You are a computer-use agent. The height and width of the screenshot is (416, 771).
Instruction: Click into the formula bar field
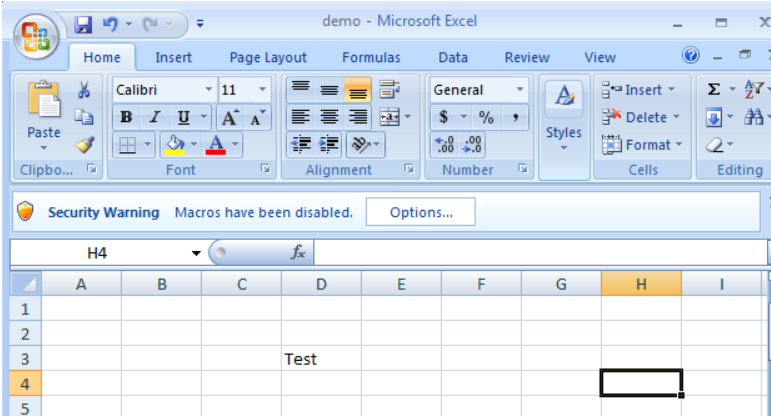coord(540,253)
